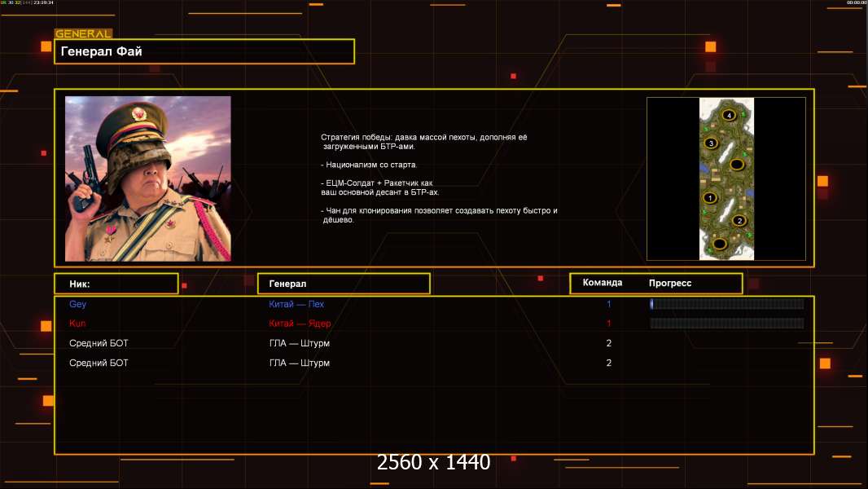868x489 pixels.
Task: Click the empty start marker beneath position 2
Action: pyautogui.click(x=720, y=243)
